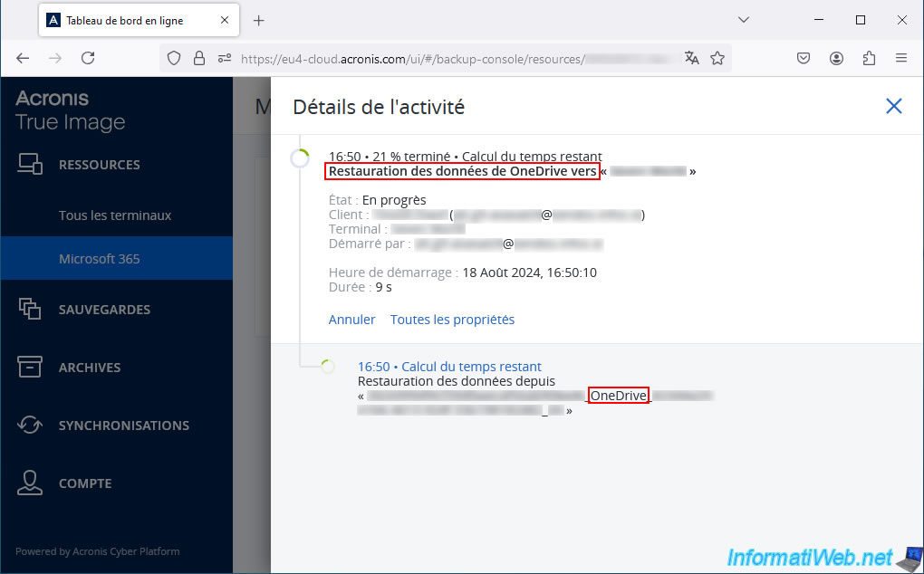924x574 pixels.
Task: Click the Compte person icon
Action: coord(30,483)
